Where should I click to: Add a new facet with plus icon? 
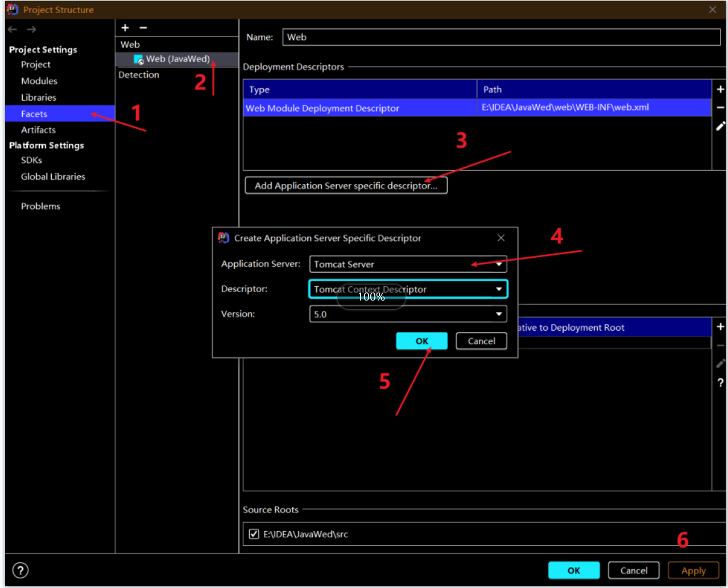pos(126,28)
